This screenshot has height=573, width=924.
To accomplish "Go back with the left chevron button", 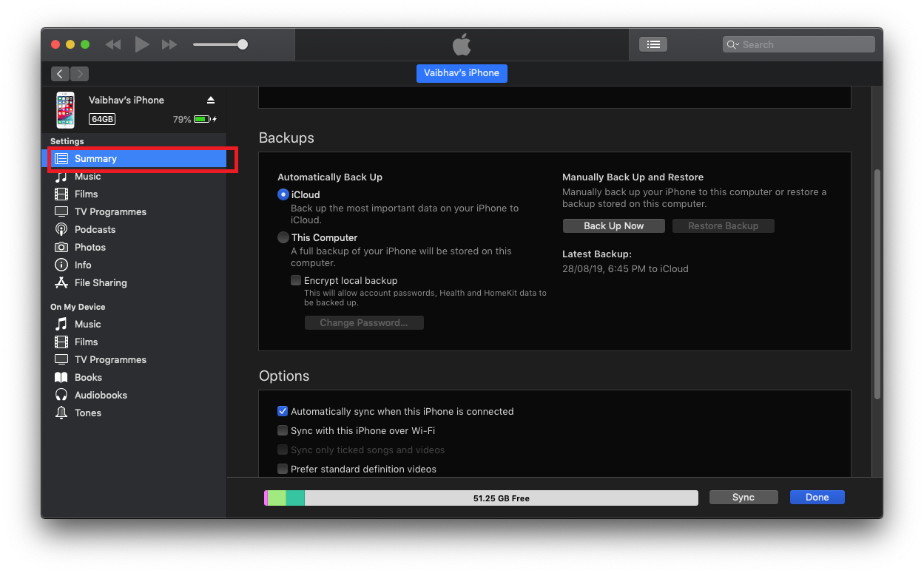I will pyautogui.click(x=60, y=74).
